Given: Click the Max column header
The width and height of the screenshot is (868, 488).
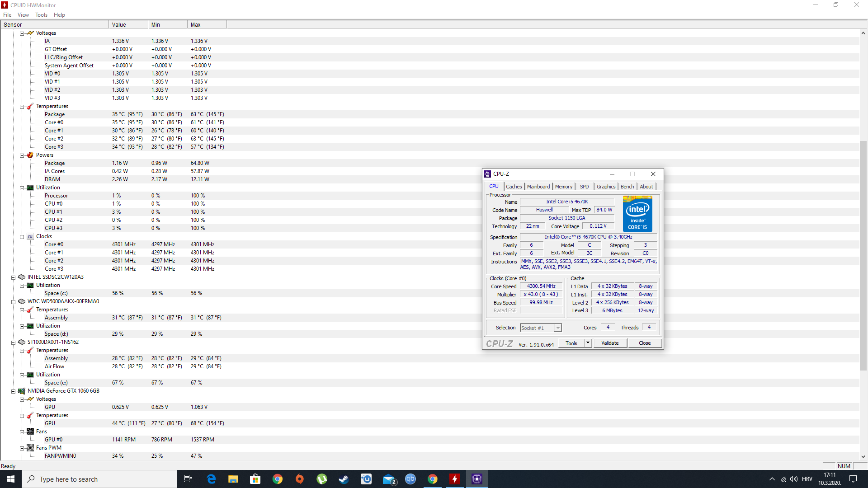Looking at the screenshot, I should [207, 24].
